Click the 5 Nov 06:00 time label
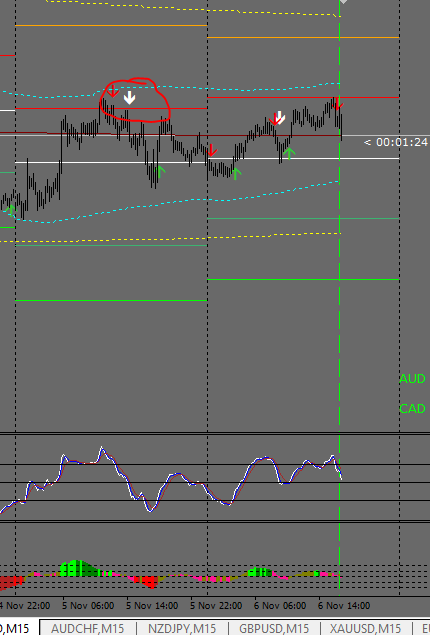430x635 pixels. click(x=88, y=606)
